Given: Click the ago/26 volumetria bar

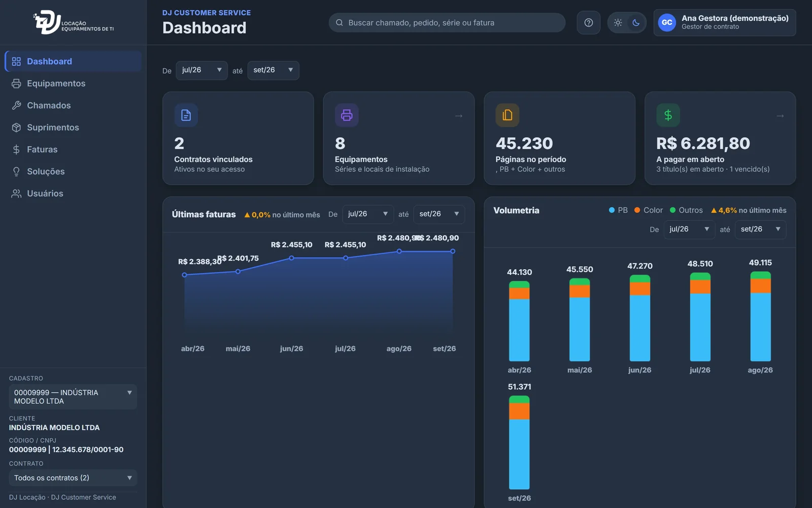Looking at the screenshot, I should (760, 316).
